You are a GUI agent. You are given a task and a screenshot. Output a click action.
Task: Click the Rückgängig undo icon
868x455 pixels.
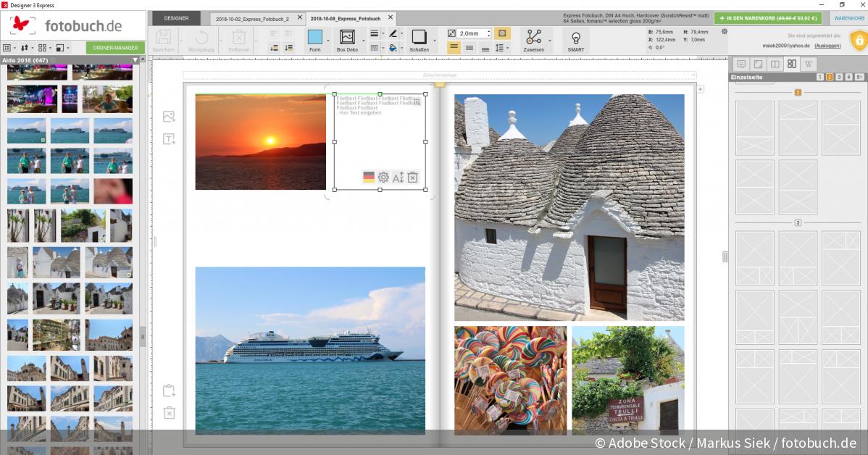[201, 38]
